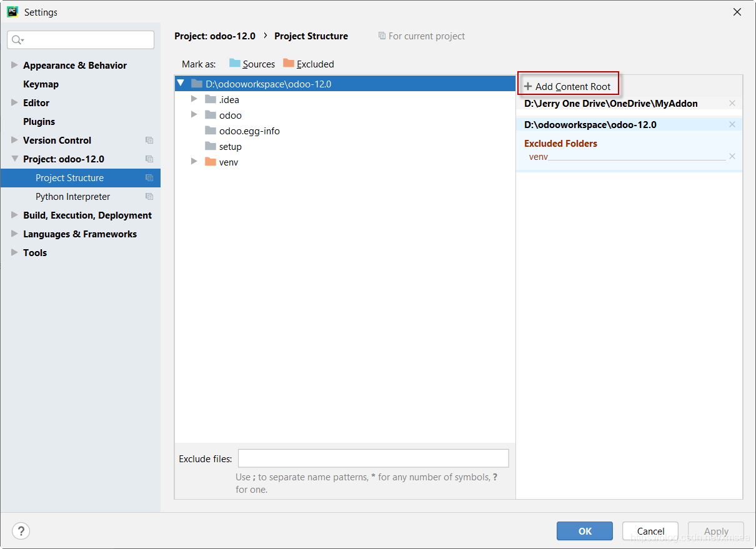Open the Plugins settings page

[x=39, y=122]
